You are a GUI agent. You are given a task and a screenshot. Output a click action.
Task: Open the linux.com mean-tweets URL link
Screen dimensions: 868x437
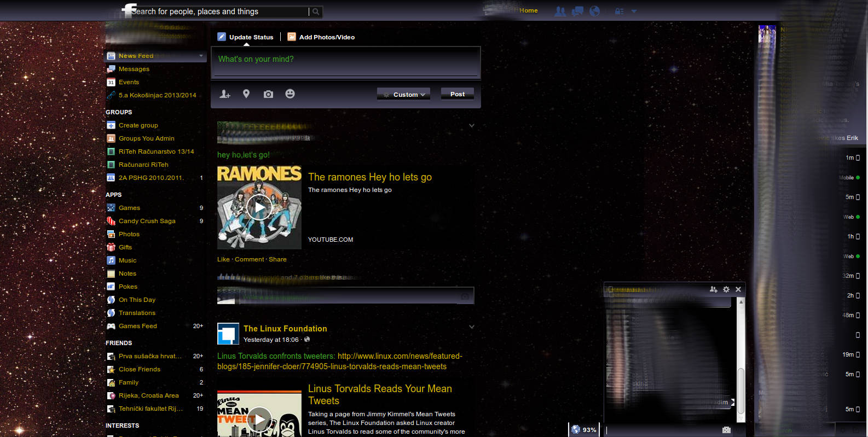pyautogui.click(x=340, y=362)
